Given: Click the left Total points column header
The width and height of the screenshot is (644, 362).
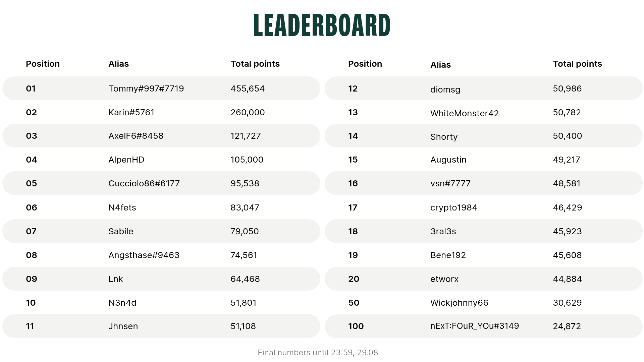Looking at the screenshot, I should (255, 64).
